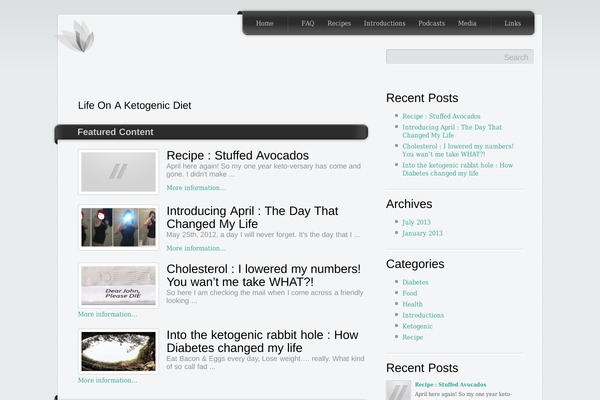Click the Search button
This screenshot has height=400, width=600.
point(516,57)
